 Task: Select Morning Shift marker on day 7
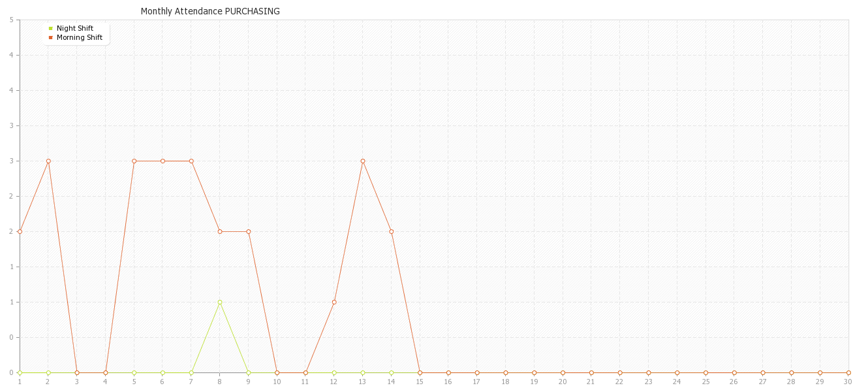(191, 161)
